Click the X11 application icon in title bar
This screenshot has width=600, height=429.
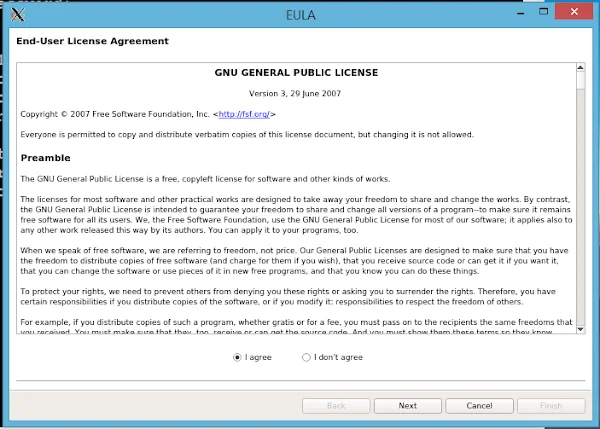18,15
